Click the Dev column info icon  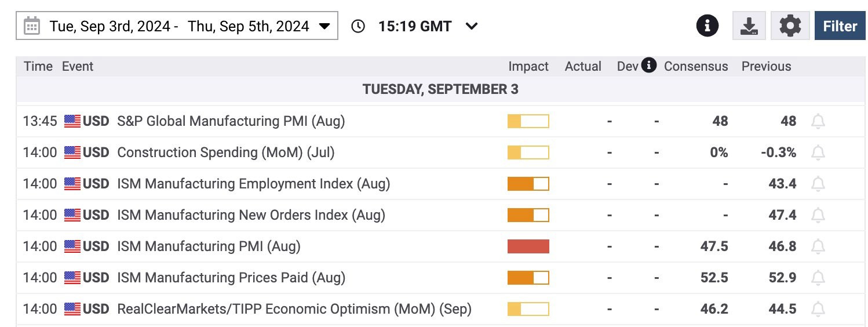pos(650,66)
